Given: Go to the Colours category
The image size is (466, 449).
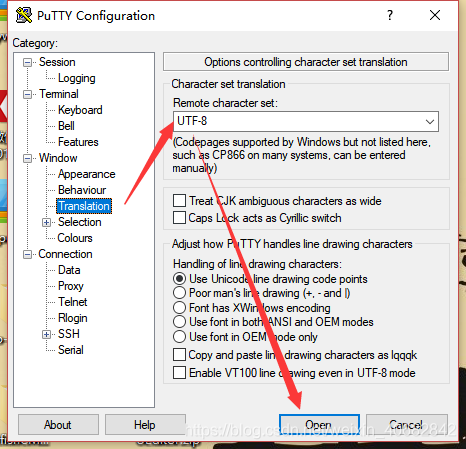Looking at the screenshot, I should [x=75, y=238].
